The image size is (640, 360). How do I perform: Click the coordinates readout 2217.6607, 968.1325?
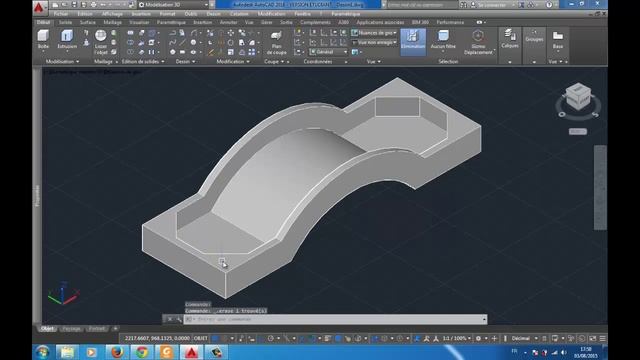pyautogui.click(x=157, y=338)
